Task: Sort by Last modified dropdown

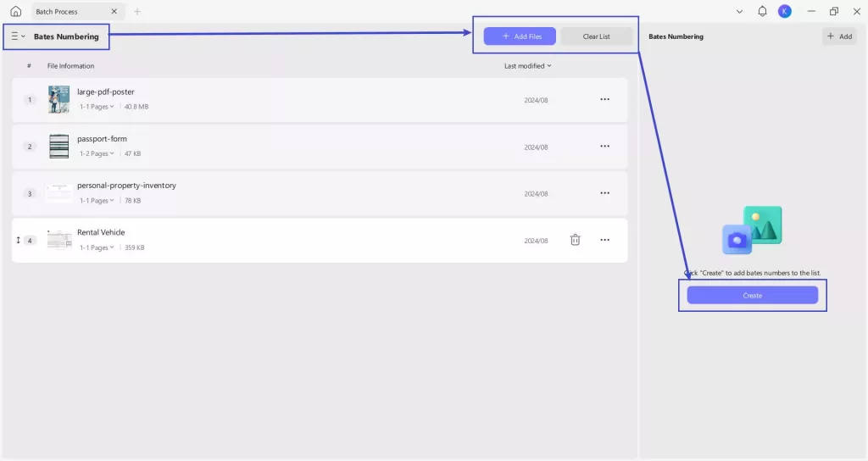Action: [527, 66]
